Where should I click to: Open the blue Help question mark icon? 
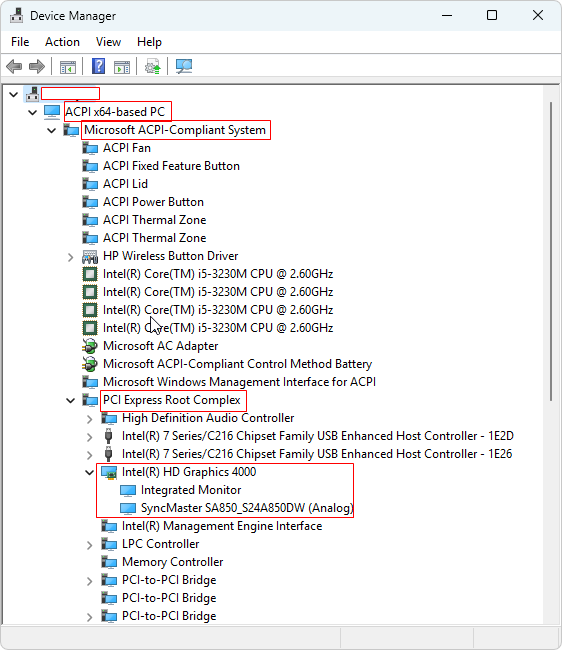click(x=99, y=66)
